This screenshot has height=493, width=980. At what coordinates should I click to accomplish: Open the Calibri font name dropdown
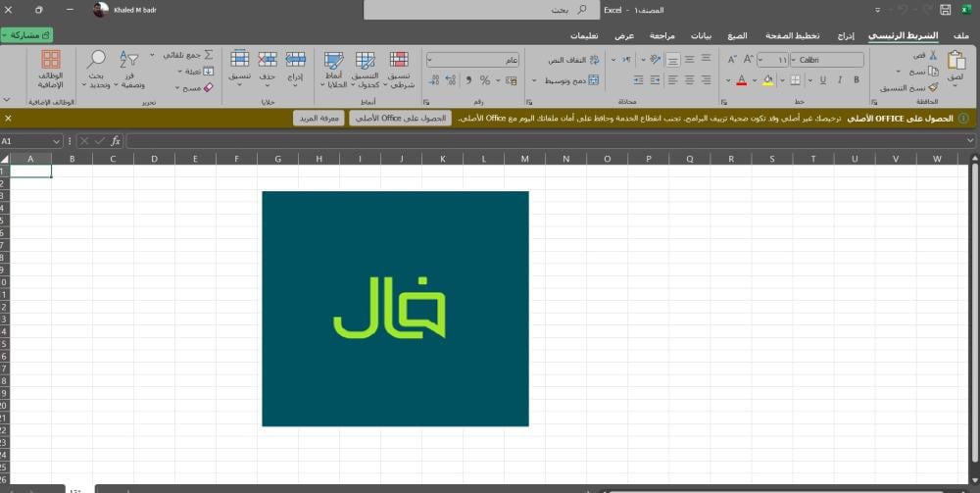click(x=795, y=60)
